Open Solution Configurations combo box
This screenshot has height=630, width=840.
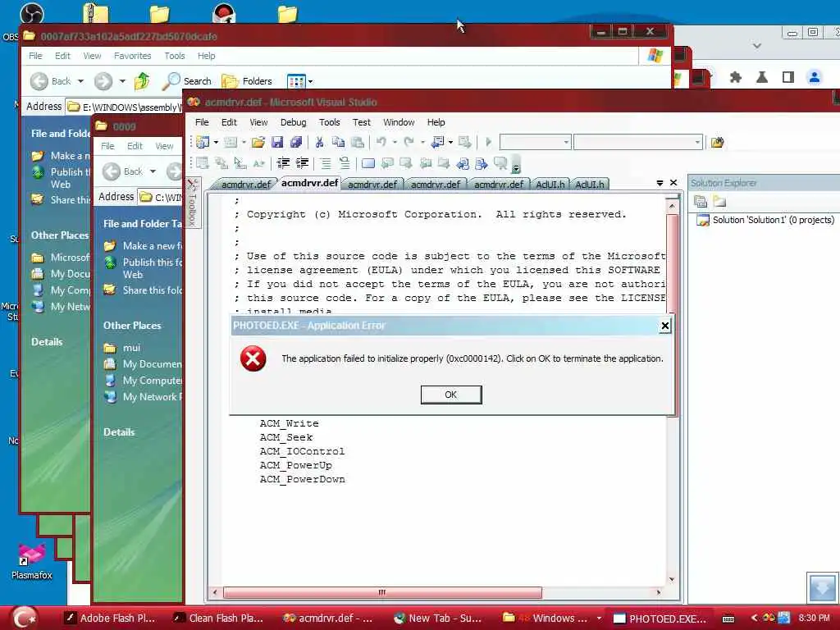coord(535,142)
